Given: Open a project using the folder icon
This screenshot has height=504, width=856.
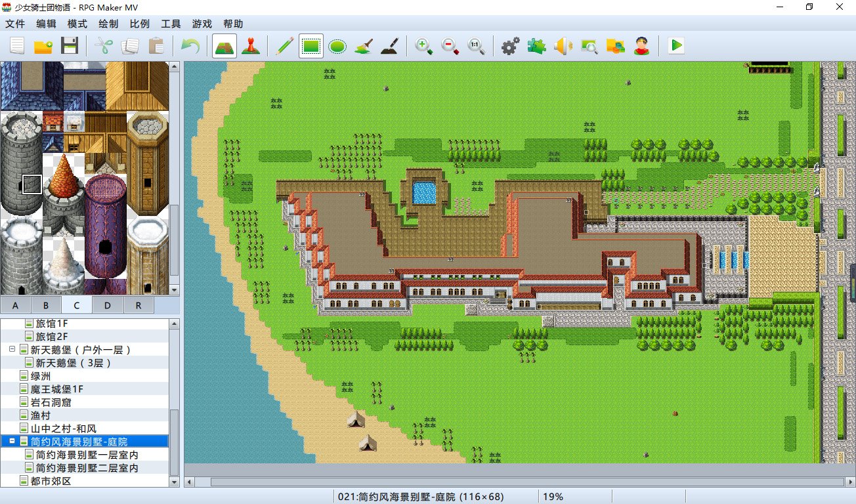Looking at the screenshot, I should coord(43,46).
